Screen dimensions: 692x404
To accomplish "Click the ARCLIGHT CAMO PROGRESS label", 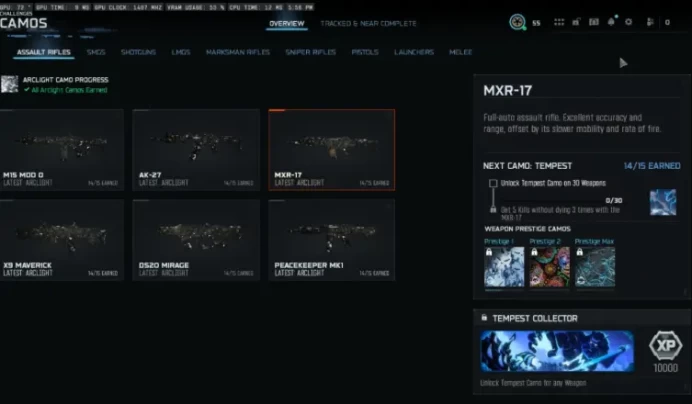I will point(65,80).
